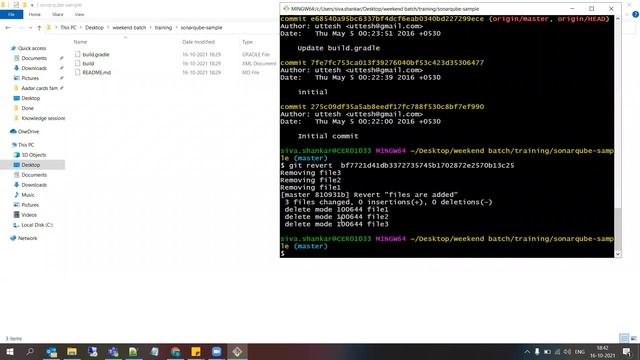Switch to Git Bash taskbar icon
This screenshot has height=360, width=640.
tap(237, 351)
